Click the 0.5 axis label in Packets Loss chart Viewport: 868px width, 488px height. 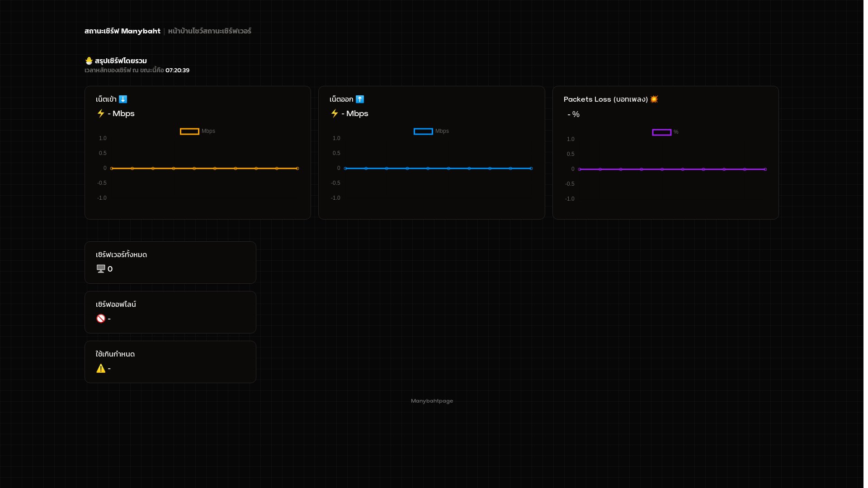[x=571, y=154]
